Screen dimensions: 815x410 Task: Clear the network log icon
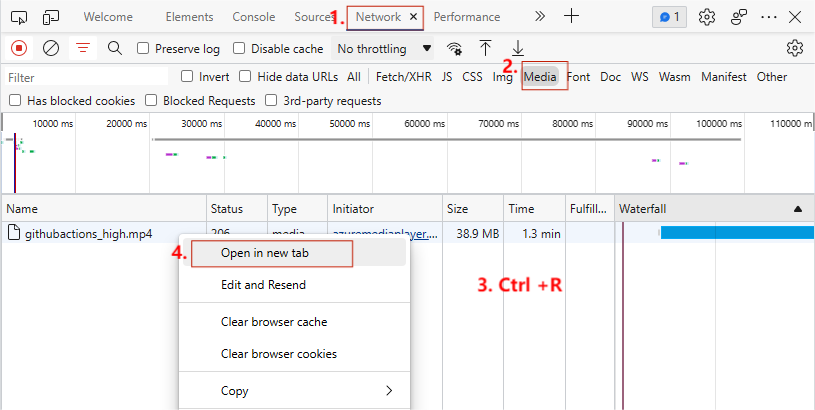[x=51, y=48]
